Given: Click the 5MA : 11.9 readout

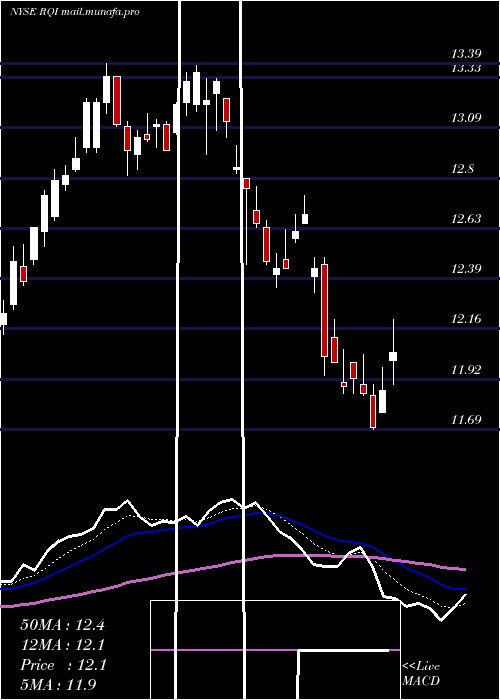Looking at the screenshot, I should [x=58, y=685].
